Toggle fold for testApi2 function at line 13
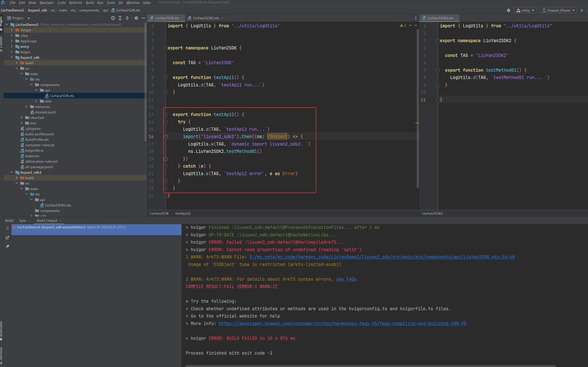The image size is (588, 367). pyautogui.click(x=166, y=115)
